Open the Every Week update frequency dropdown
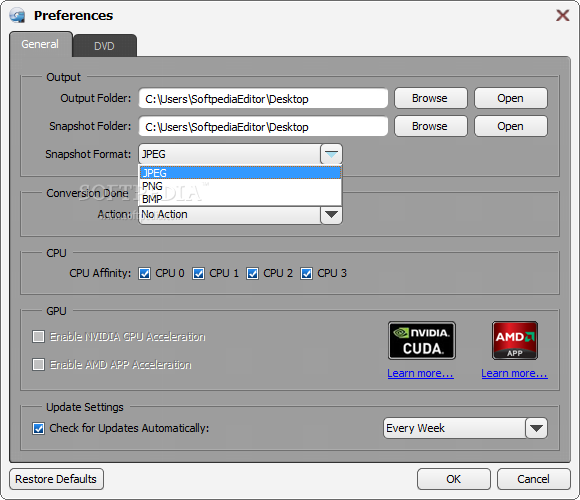Viewport: 580px width, 500px height. [536, 428]
